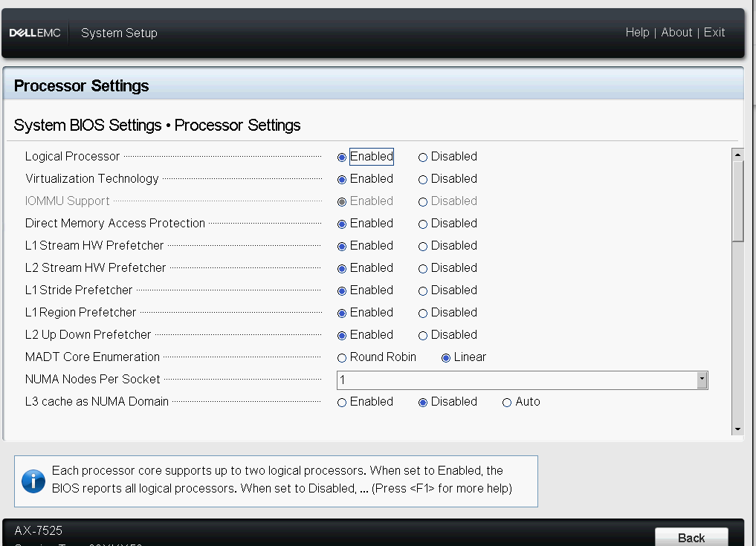Screen dimensions: 756x546
Task: Set L3 cache as NUMA Domain to Auto
Action: pos(507,403)
